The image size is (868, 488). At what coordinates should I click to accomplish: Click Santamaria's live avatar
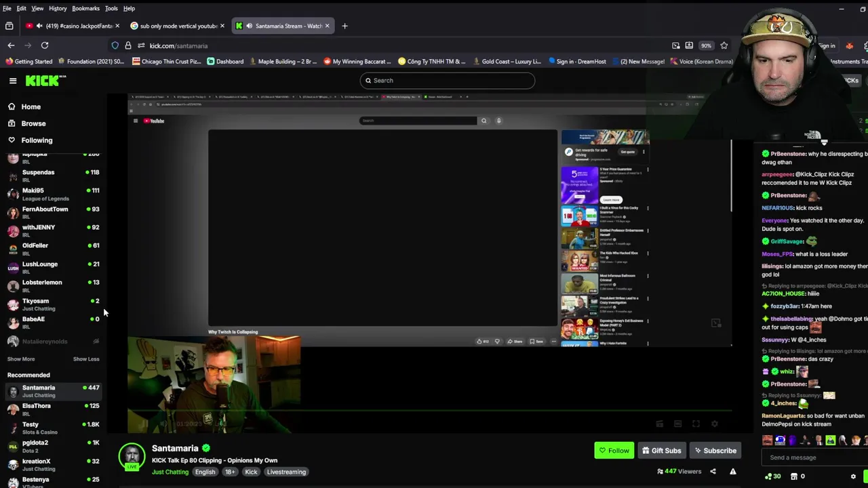coord(132,457)
